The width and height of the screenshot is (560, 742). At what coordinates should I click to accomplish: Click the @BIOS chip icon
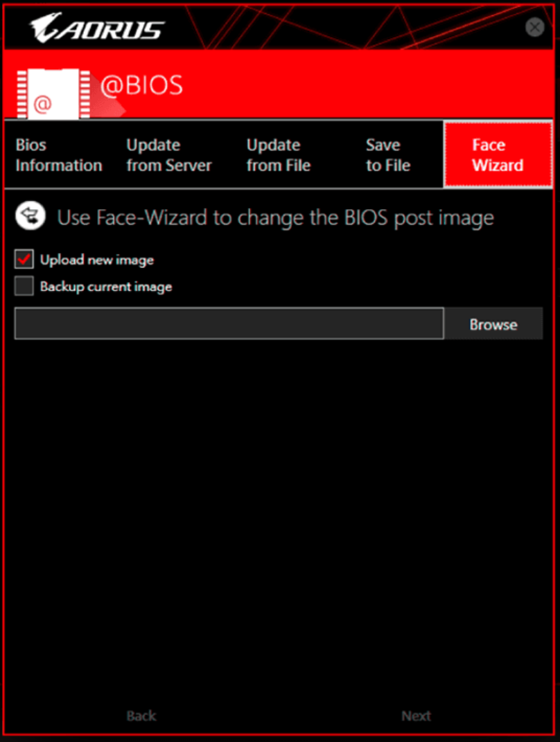coord(53,94)
